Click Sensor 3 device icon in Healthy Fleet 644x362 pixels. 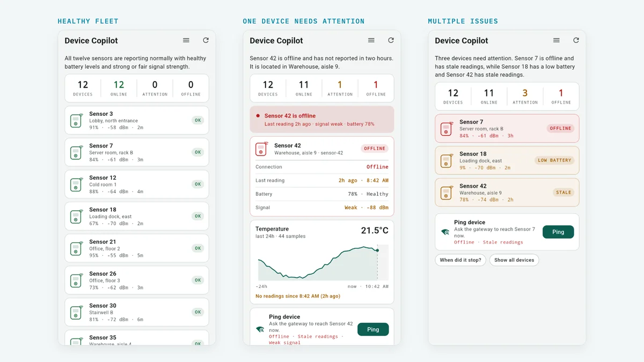76,120
